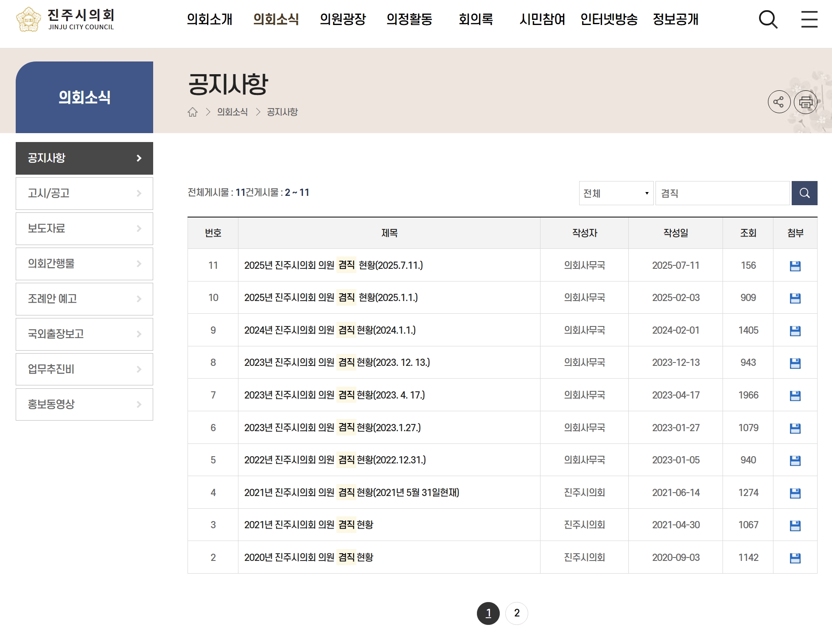
Task: Click the header search magnifier icon
Action: 768,20
